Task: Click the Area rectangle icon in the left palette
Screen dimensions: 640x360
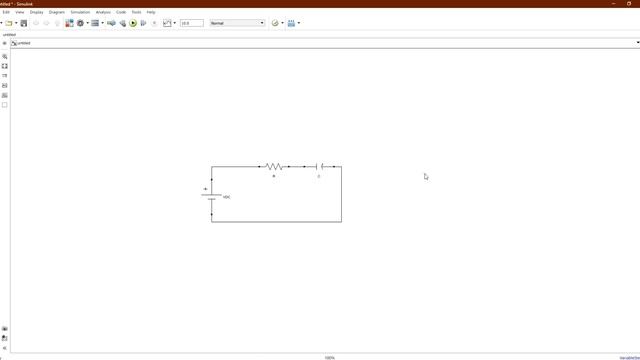Action: pyautogui.click(x=4, y=105)
